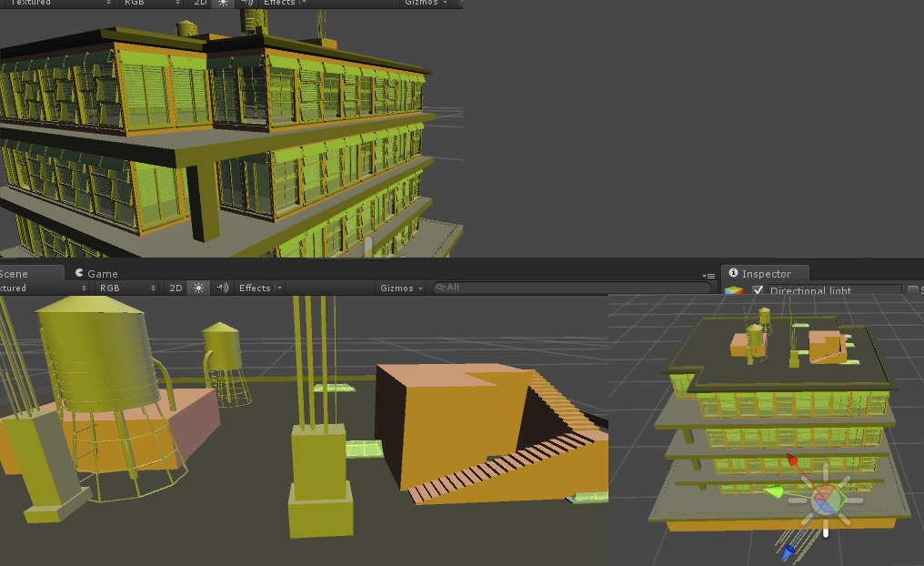Viewport: 924px width, 566px height.
Task: Toggle scene lighting sun icon in lower toolbar
Action: (x=198, y=288)
